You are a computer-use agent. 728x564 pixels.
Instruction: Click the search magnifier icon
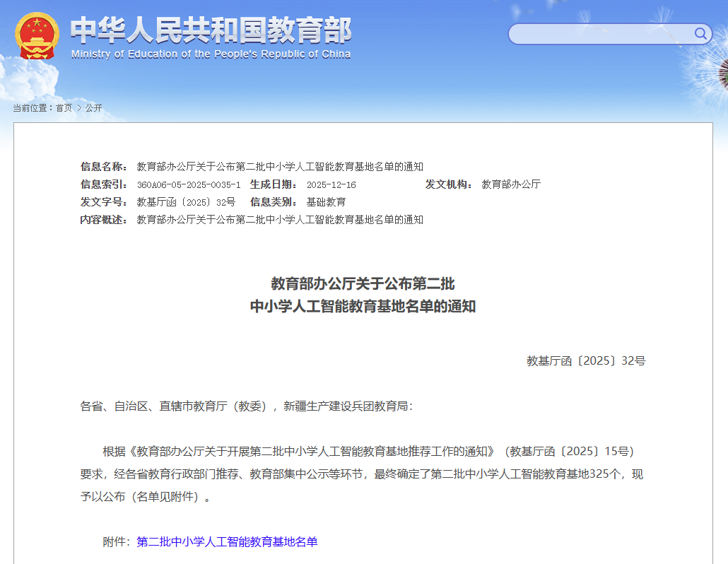point(700,33)
